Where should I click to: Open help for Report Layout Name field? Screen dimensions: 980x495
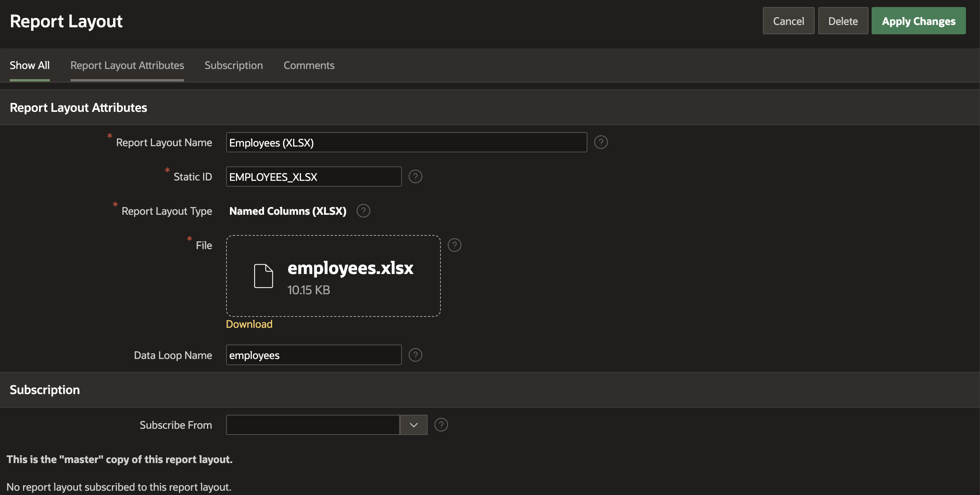601,142
